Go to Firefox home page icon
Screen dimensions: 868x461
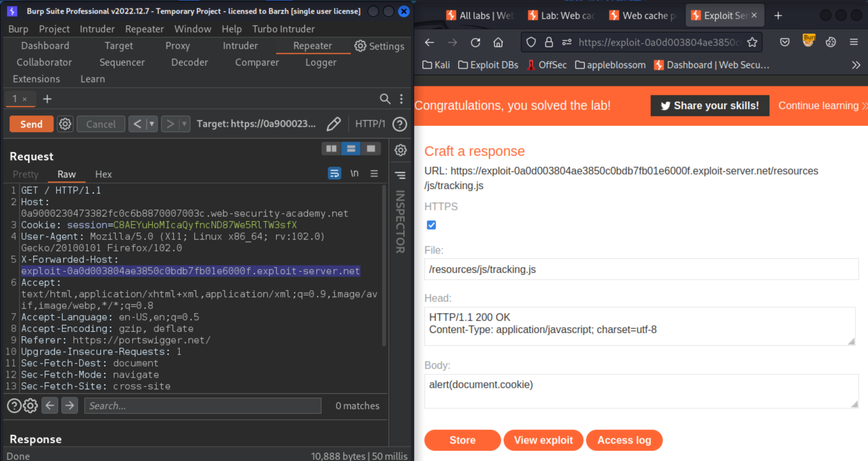(498, 43)
